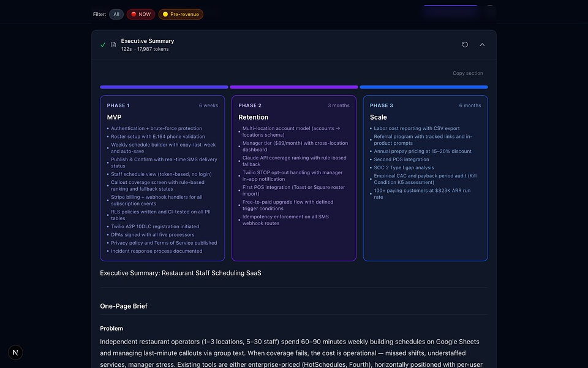The image size is (588, 368).
Task: Click the document icon beside Executive Summary
Action: click(x=113, y=45)
